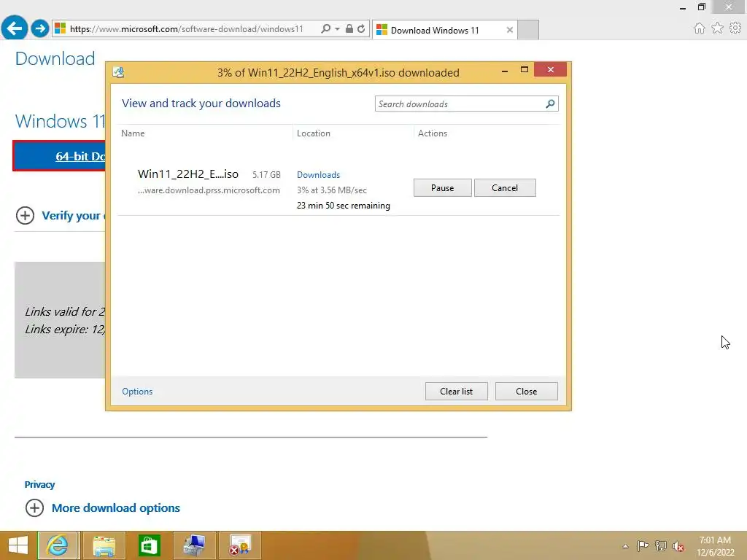
Task: Select the Win11_22H2_E....iso file name
Action: click(188, 174)
